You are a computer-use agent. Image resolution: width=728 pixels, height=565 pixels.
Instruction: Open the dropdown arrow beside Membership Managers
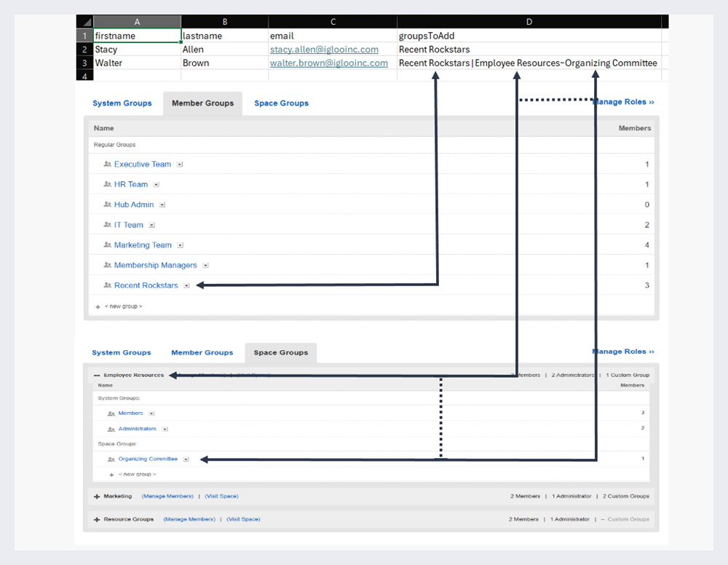pyautogui.click(x=206, y=266)
